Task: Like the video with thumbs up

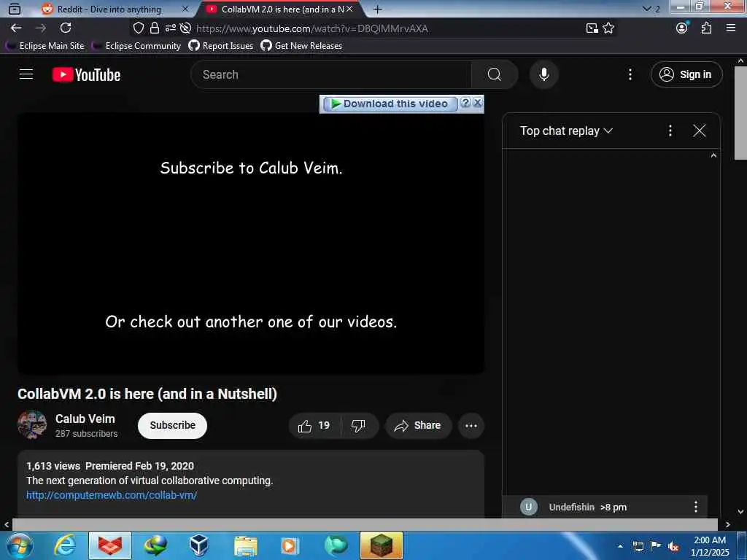Action: point(314,426)
